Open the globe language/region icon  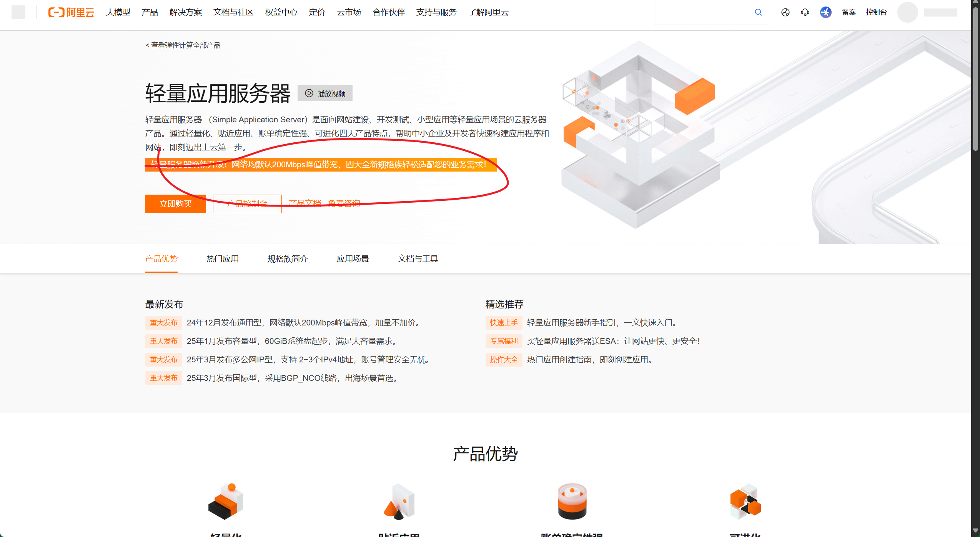pos(785,12)
